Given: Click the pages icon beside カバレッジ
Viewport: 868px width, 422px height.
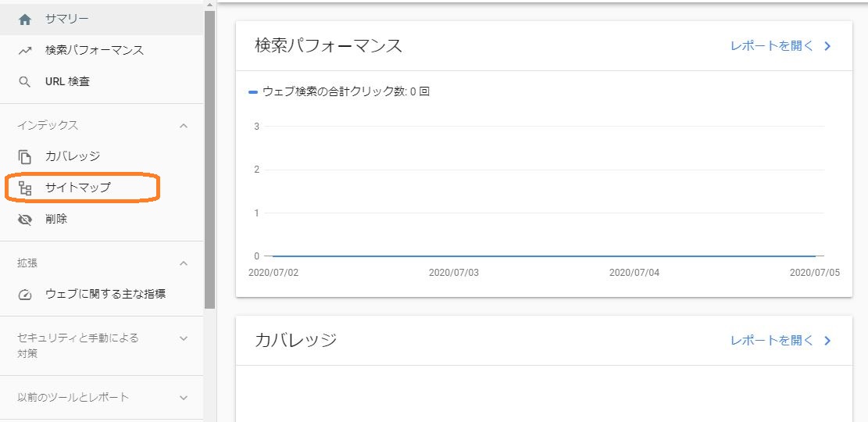Looking at the screenshot, I should click(x=25, y=157).
